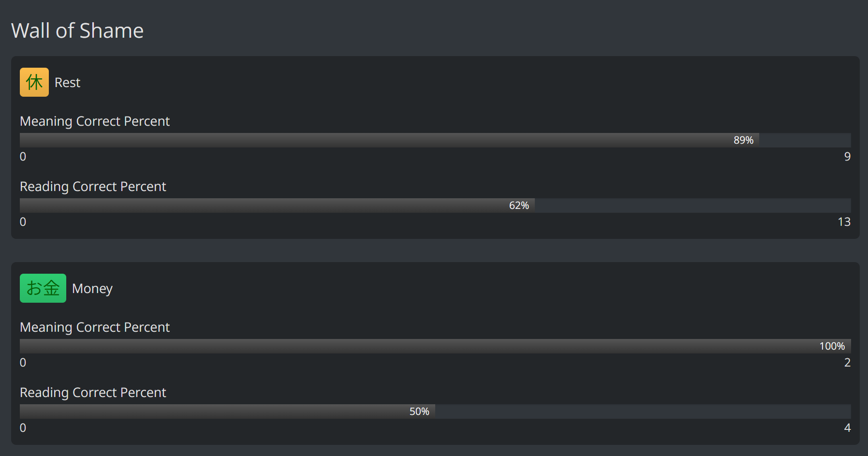Viewport: 868px width, 456px height.
Task: Open the Money item name
Action: tap(92, 289)
